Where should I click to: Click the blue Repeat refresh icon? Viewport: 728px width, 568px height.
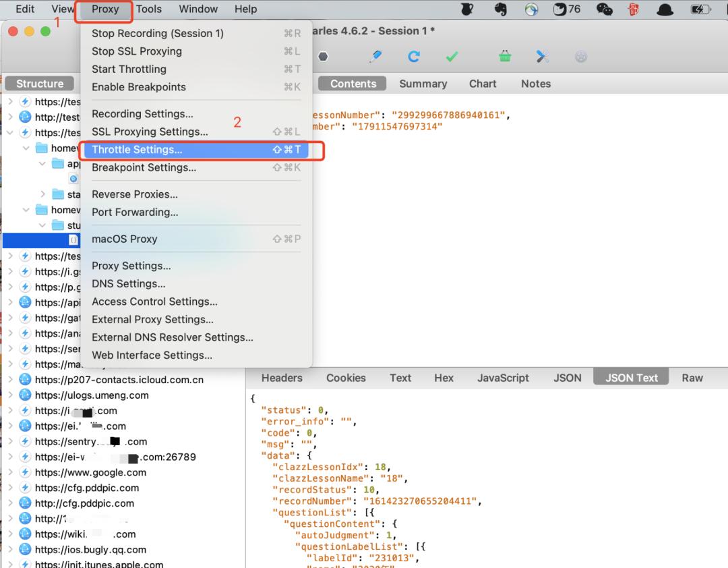414,57
